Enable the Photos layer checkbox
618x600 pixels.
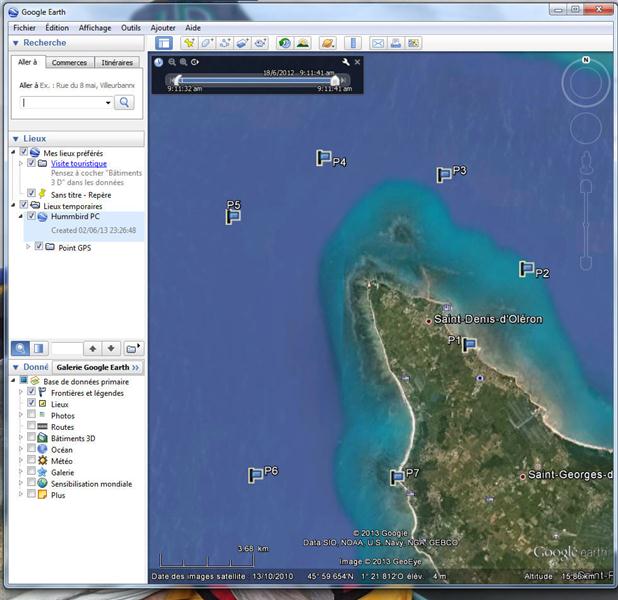(x=31, y=414)
